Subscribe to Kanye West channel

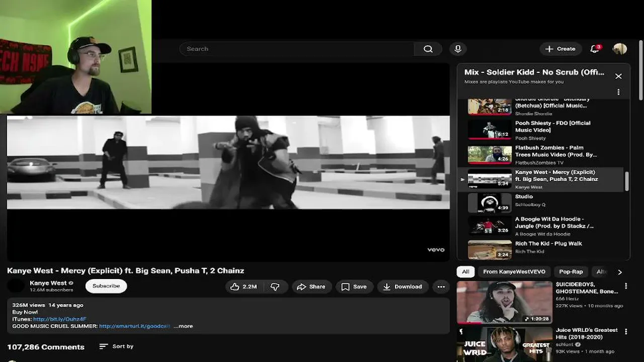[106, 286]
